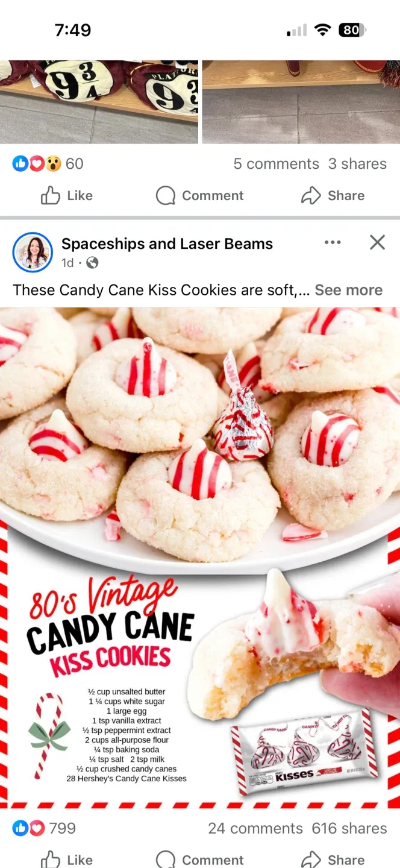400x868 pixels.
Task: Open the three-dots menu on the Spaceships post
Action: [x=333, y=242]
